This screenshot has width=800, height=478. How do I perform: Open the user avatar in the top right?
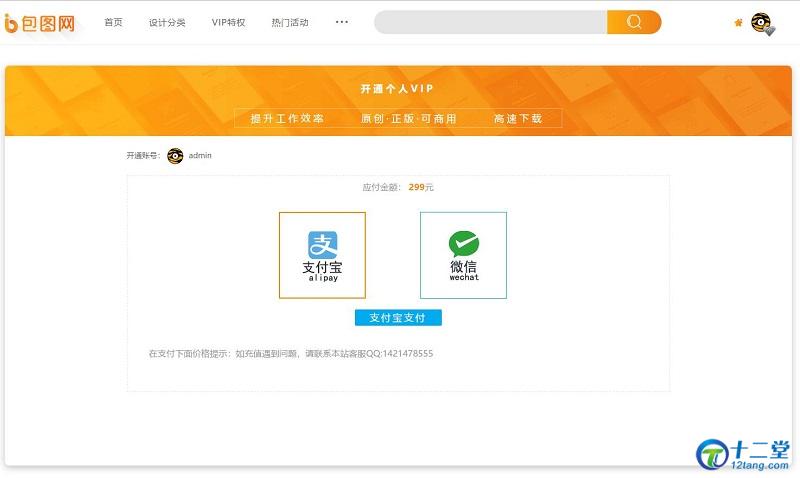(x=762, y=23)
